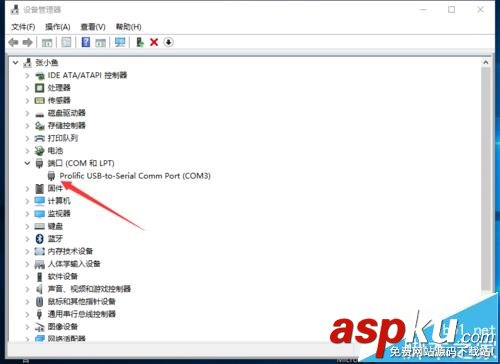Click the 存储控制器 category icon
Viewport: 500px width, 364px height.
(x=40, y=126)
